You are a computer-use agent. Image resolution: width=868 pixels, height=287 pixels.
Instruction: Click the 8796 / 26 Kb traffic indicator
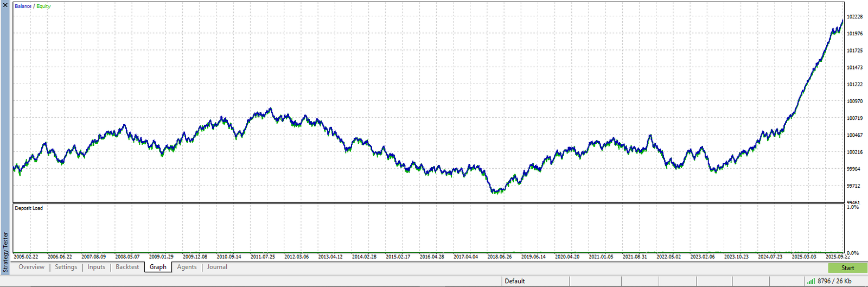tap(834, 281)
